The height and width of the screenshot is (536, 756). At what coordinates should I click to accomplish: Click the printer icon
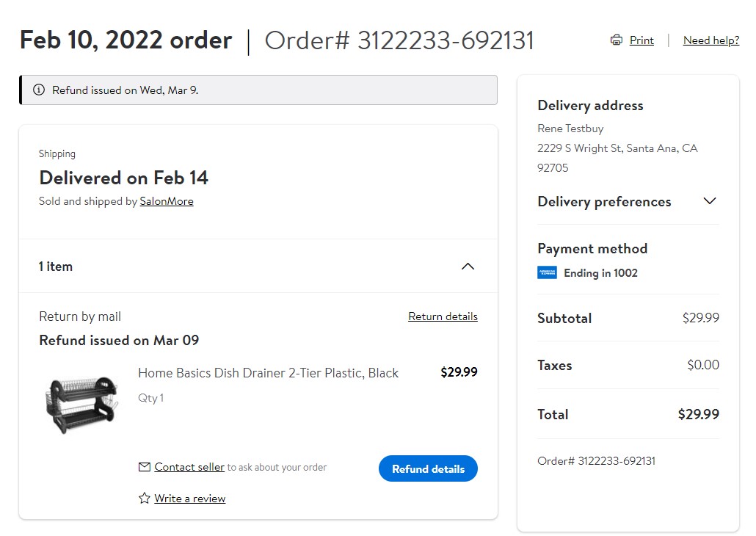point(617,40)
